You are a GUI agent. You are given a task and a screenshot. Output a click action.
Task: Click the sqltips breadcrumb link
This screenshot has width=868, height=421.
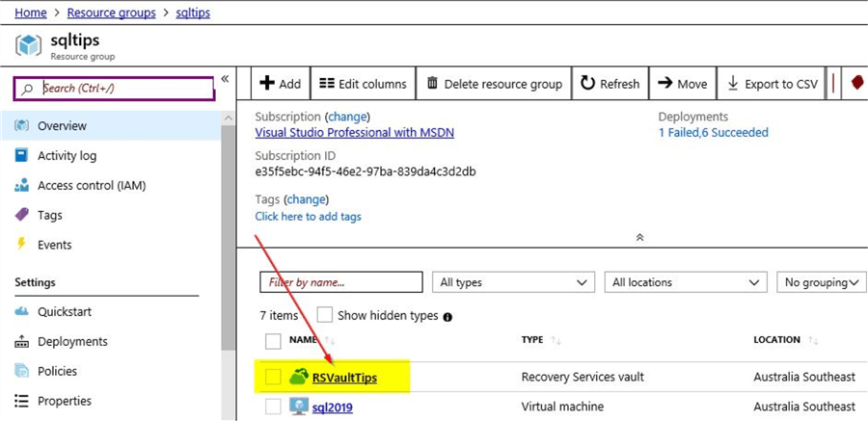193,13
